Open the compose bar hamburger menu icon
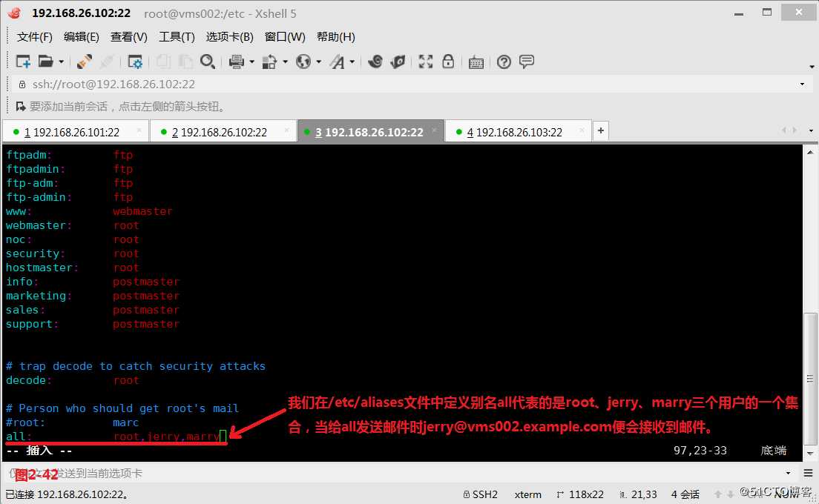The width and height of the screenshot is (819, 504). click(808, 473)
